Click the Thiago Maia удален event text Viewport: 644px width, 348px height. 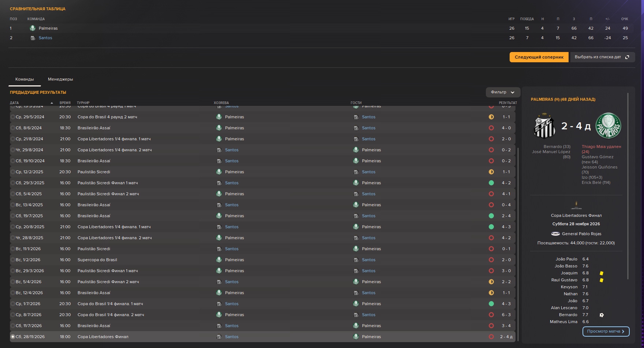(x=602, y=149)
